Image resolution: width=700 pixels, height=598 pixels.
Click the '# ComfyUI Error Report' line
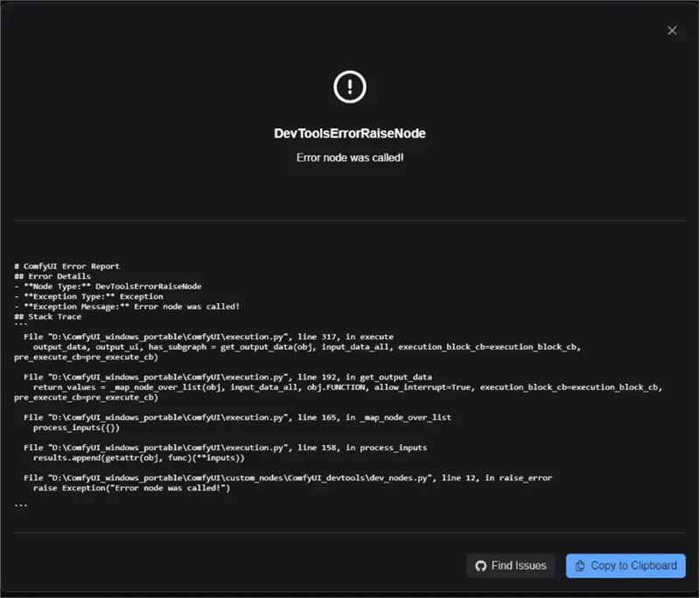pos(67,267)
